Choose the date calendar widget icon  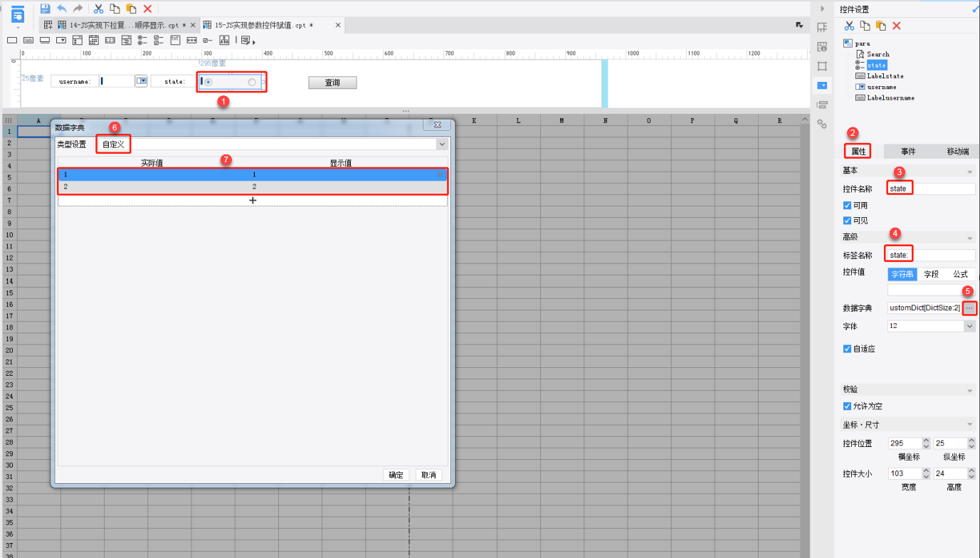94,41
